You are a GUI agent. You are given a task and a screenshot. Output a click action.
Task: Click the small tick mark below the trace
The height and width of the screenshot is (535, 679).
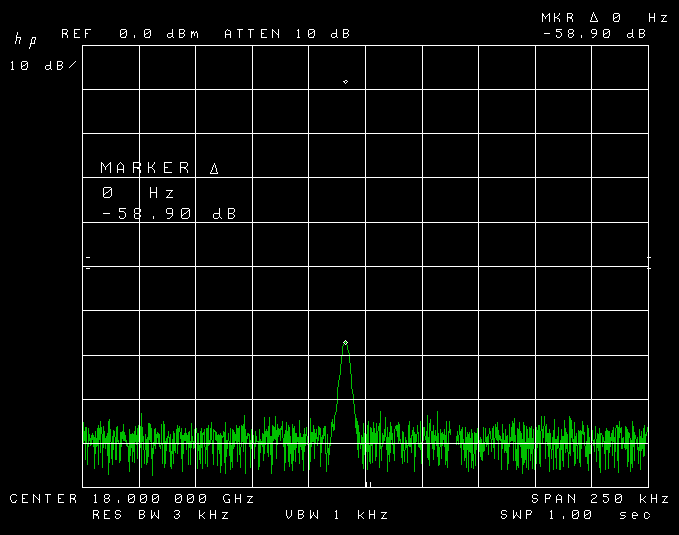(368, 485)
